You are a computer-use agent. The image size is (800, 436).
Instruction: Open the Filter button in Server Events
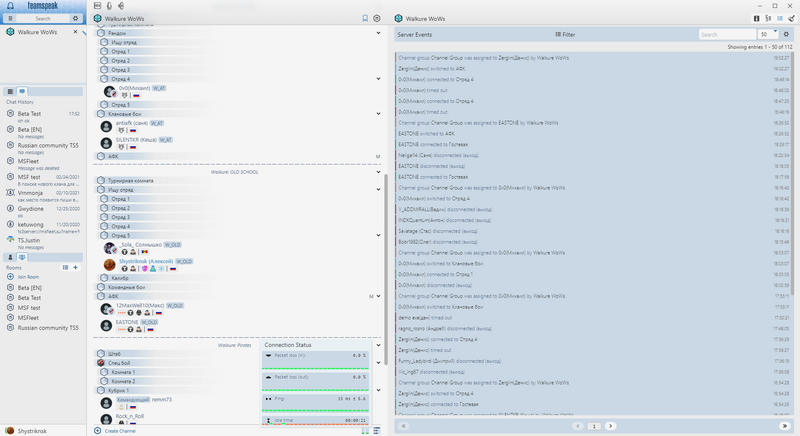coord(565,35)
